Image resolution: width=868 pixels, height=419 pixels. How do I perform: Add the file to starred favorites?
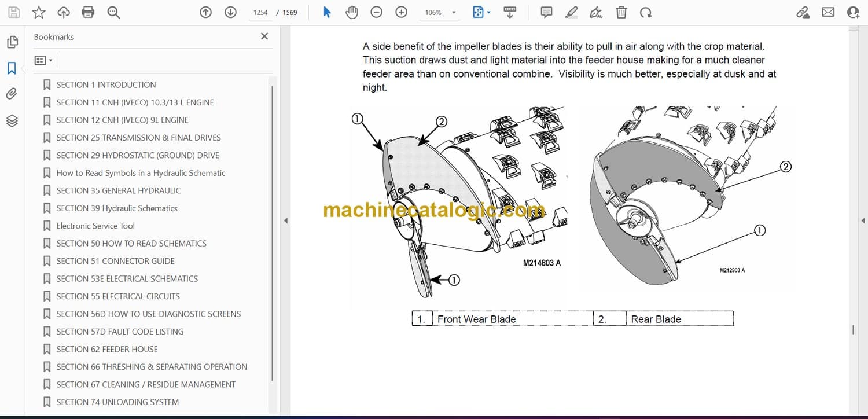pyautogui.click(x=39, y=12)
